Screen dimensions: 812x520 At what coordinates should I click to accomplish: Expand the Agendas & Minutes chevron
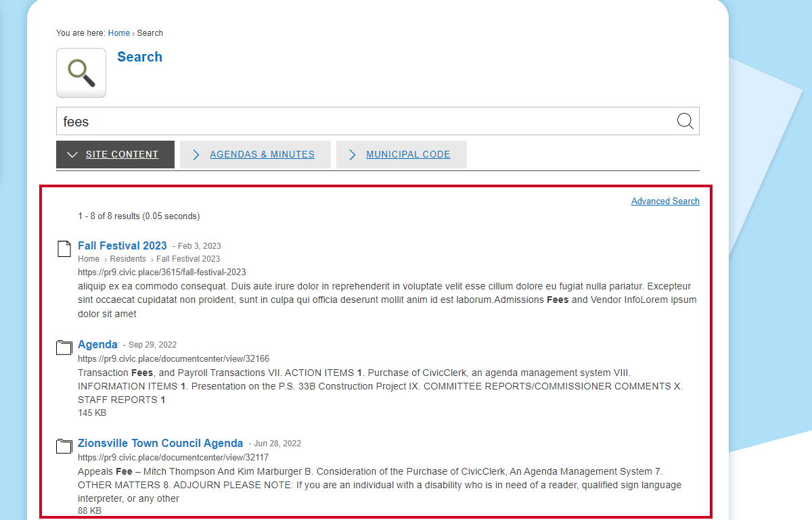coord(196,155)
